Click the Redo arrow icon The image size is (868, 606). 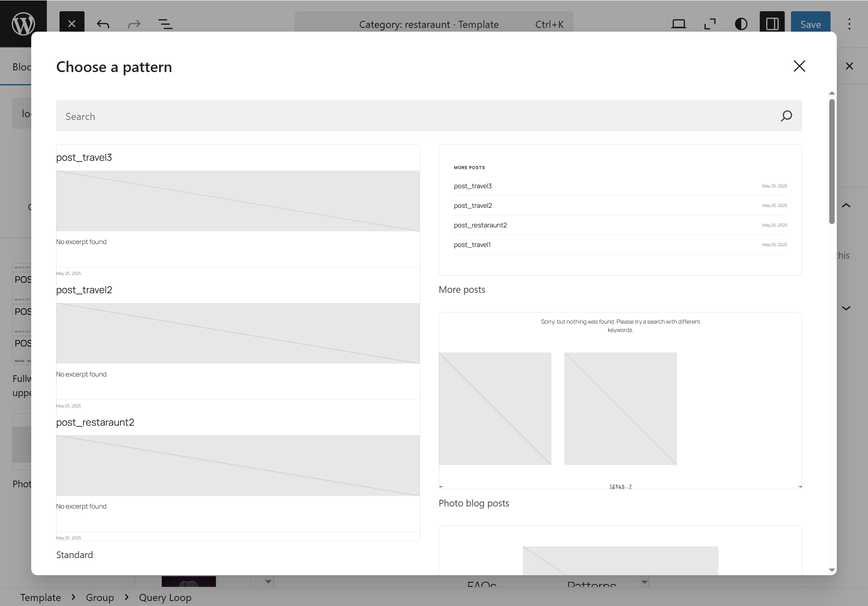(x=134, y=24)
